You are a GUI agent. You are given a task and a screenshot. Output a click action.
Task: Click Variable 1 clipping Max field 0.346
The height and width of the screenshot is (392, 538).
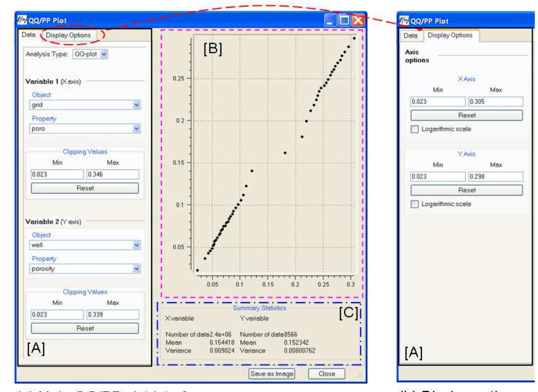pyautogui.click(x=113, y=174)
